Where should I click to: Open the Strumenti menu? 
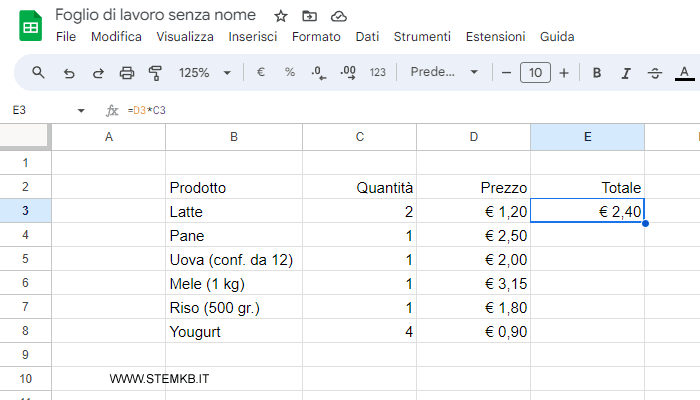point(422,36)
